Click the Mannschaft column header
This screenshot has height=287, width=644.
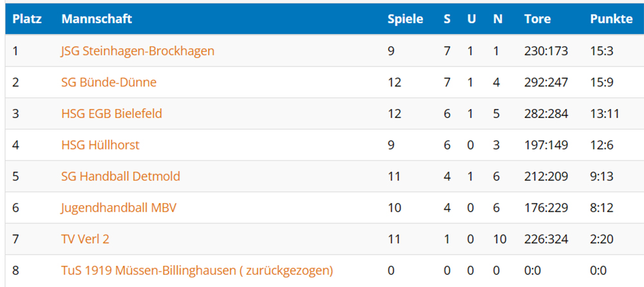point(97,19)
